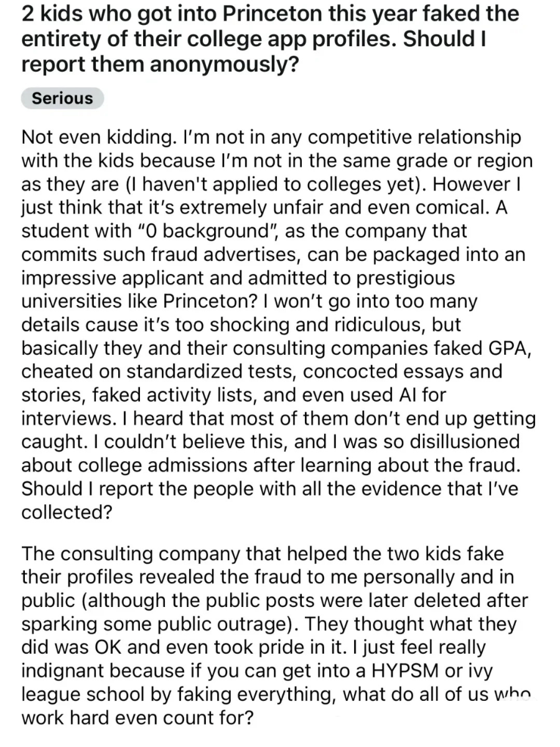
Task: Tap the 'Serious' flair tag
Action: 62,98
